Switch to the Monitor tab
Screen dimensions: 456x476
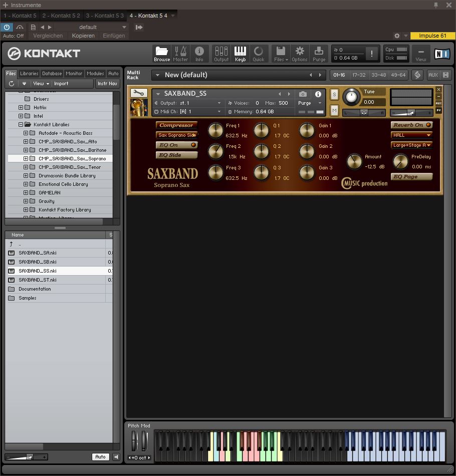tap(74, 74)
